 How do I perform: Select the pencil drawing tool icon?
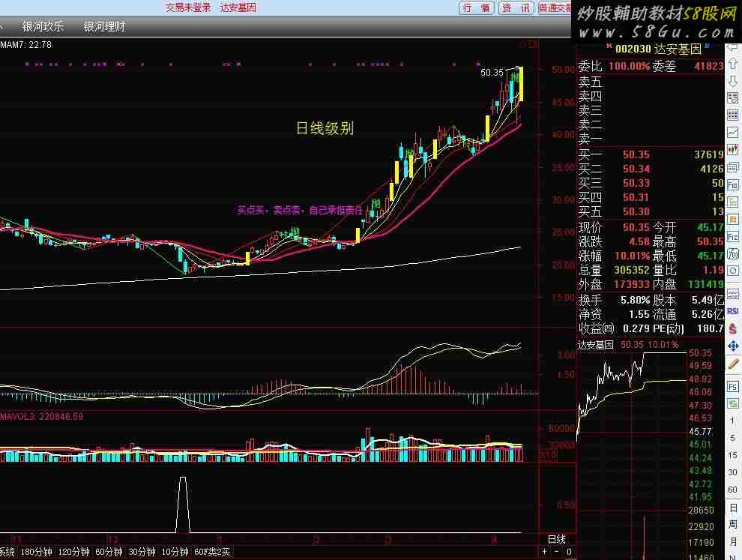pyautogui.click(x=732, y=364)
